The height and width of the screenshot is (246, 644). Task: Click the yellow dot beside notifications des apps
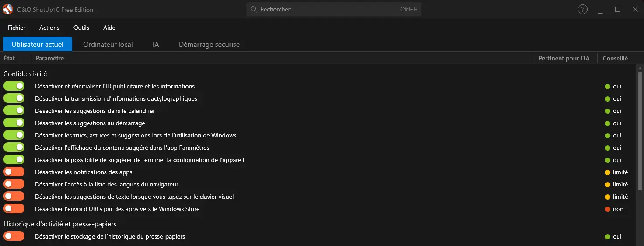(x=608, y=172)
